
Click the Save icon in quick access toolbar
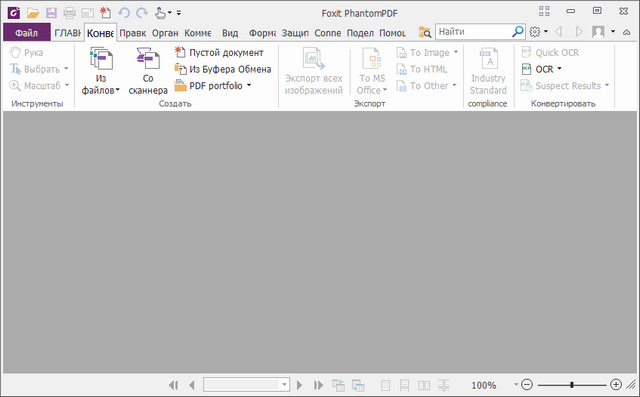pos(51,13)
